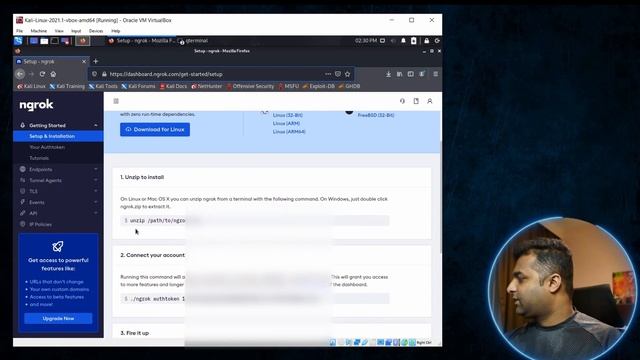Open GHDB bookmark
Image resolution: width=640 pixels, height=360 pixels.
[349, 87]
